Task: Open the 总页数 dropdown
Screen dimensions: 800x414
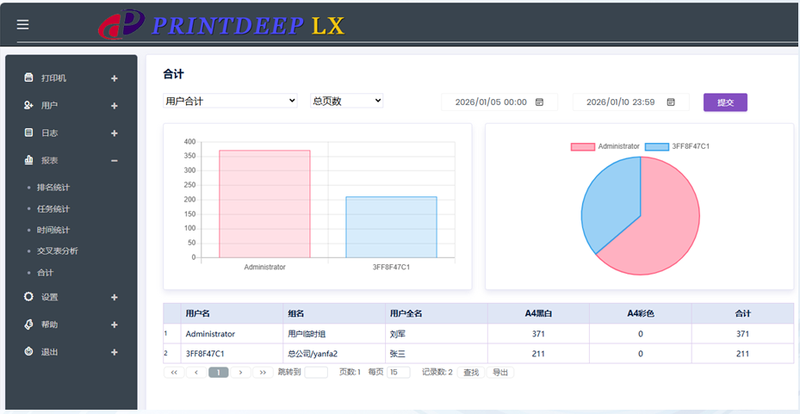Action: pyautogui.click(x=346, y=101)
